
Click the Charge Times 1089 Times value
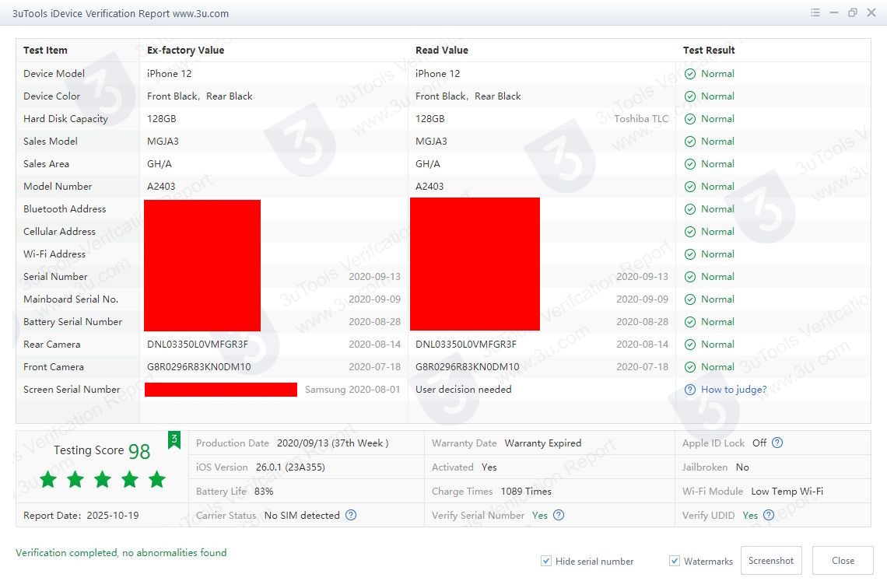(526, 492)
